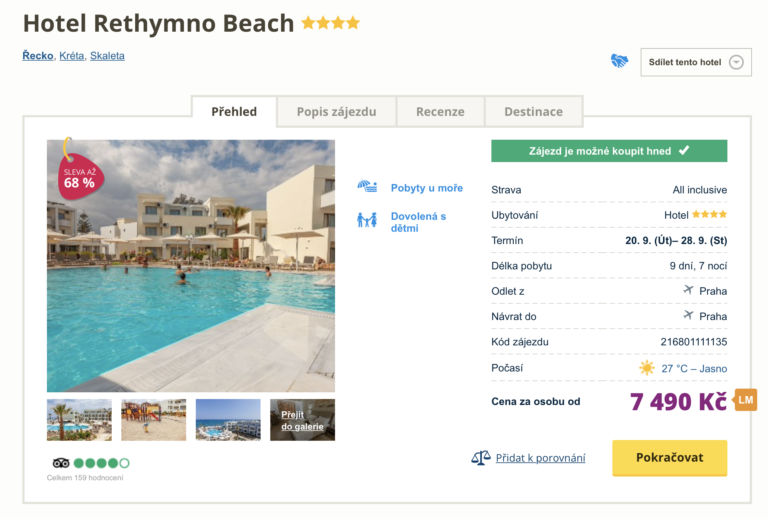Click the Dovolená s dětmi family icon
Viewport: 768px width, 519px height.
point(367,220)
